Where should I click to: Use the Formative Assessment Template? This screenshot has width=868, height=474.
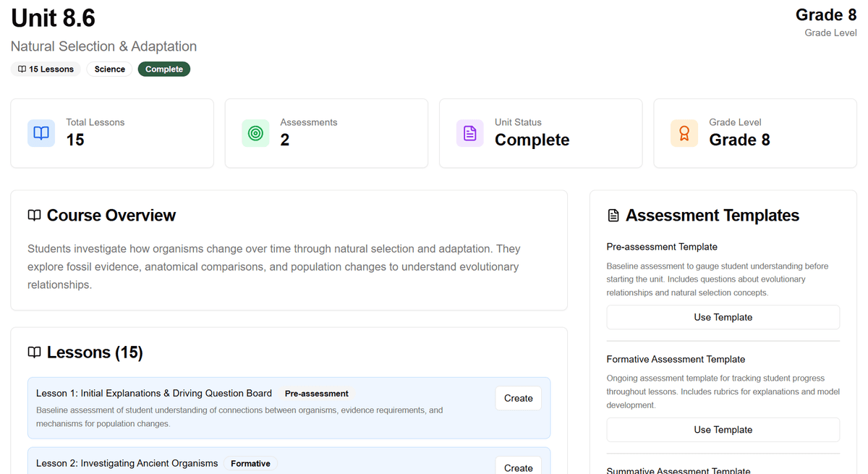(x=723, y=429)
